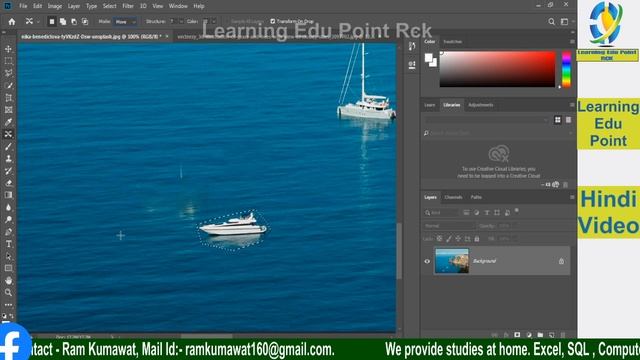Image resolution: width=640 pixels, height=360 pixels.
Task: Open the Layers panel flyout menu
Action: click(572, 197)
